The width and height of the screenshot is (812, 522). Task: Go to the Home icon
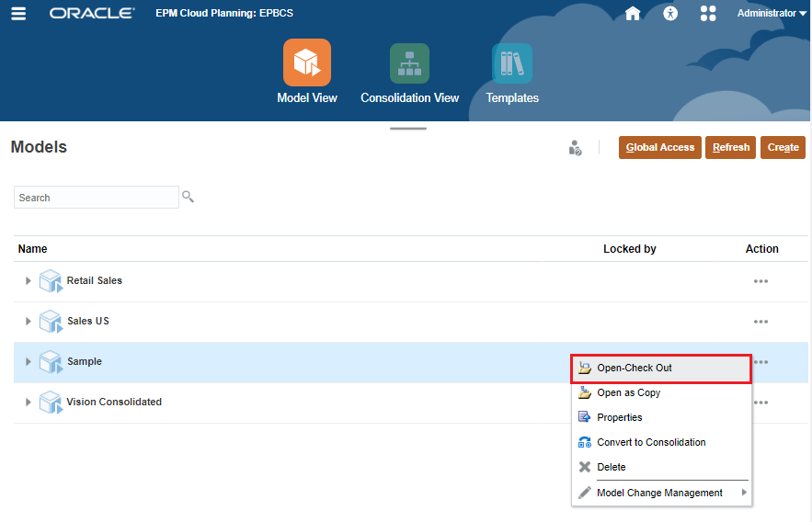tap(633, 13)
